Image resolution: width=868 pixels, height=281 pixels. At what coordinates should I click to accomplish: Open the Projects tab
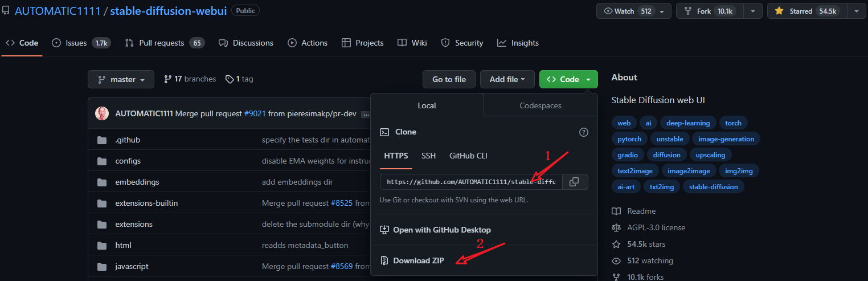(x=363, y=43)
